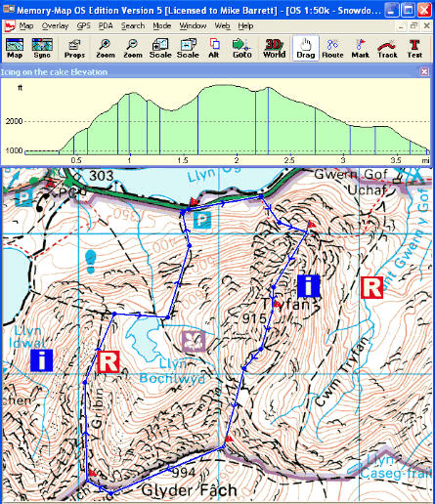
Task: Open the 3D World view
Action: click(x=274, y=48)
